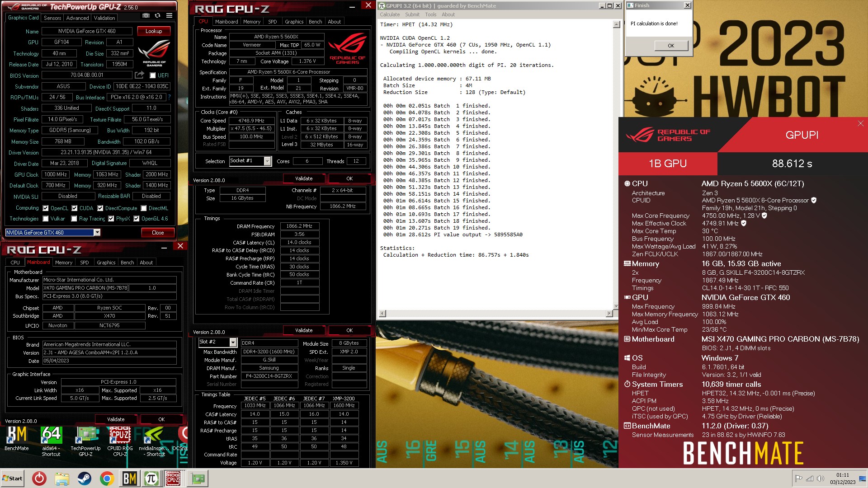Click the volume speaker tray icon
The width and height of the screenshot is (868, 488).
point(820,479)
